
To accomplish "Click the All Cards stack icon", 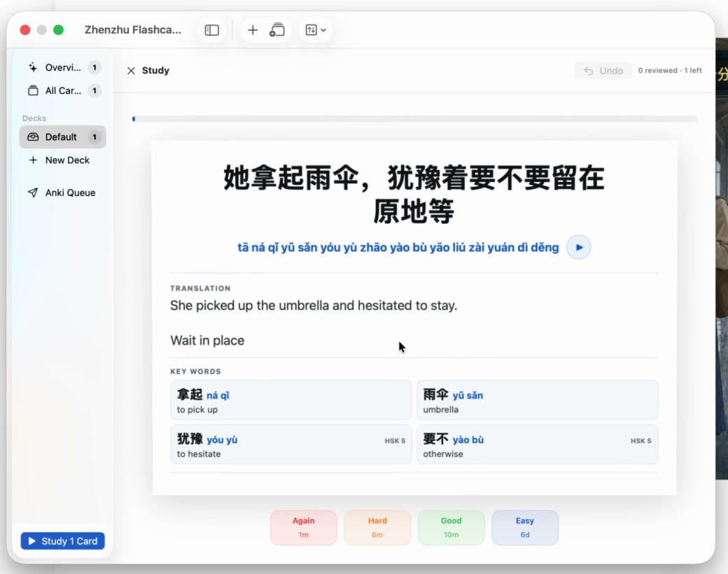I will tap(33, 90).
